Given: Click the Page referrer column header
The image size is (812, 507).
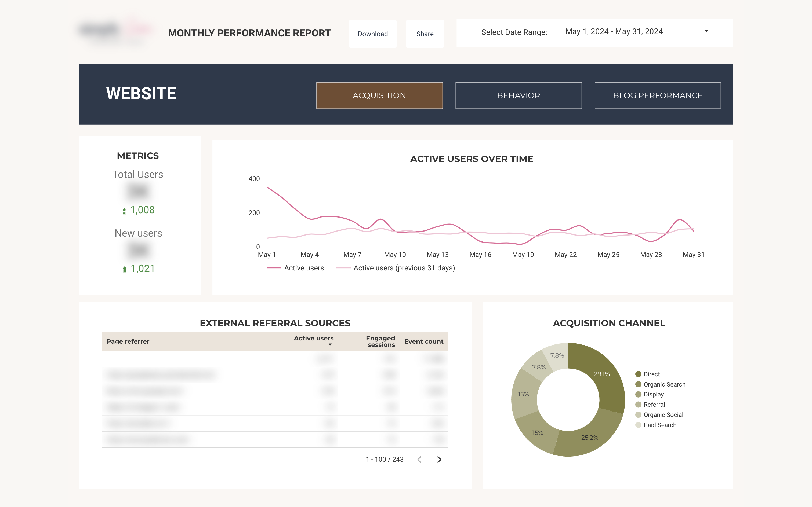Looking at the screenshot, I should pyautogui.click(x=128, y=341).
